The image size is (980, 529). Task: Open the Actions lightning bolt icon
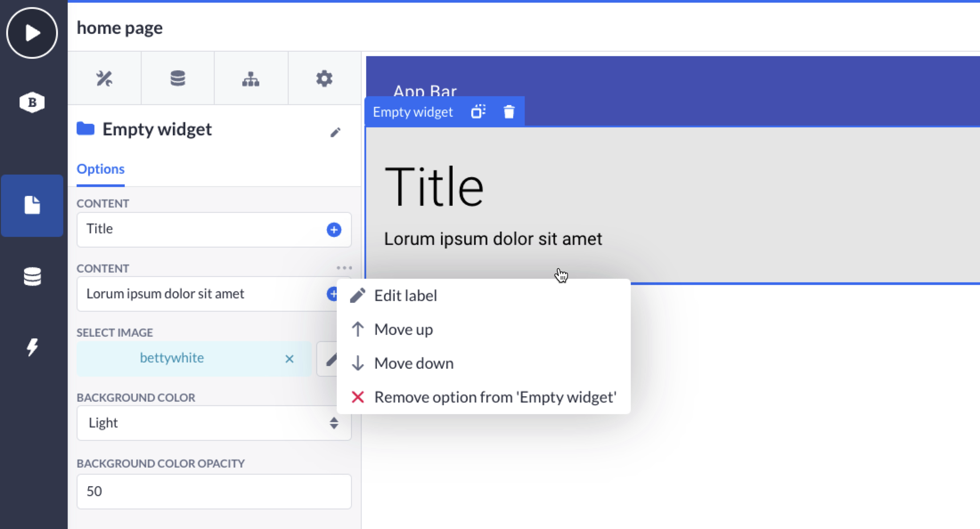click(32, 347)
